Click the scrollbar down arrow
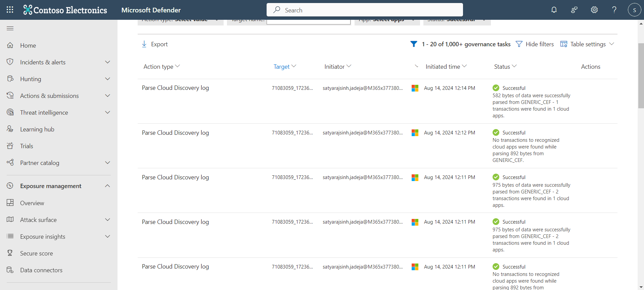This screenshot has width=644, height=290. (x=641, y=287)
